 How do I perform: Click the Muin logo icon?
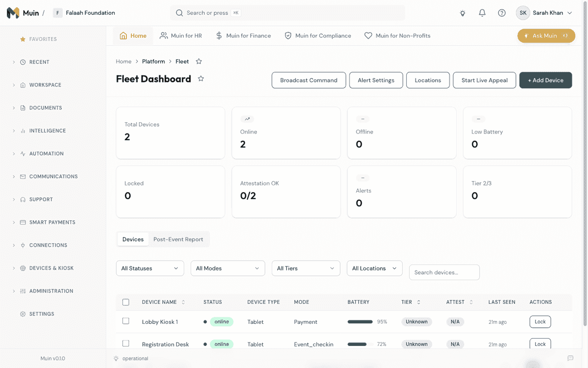pyautogui.click(x=13, y=13)
